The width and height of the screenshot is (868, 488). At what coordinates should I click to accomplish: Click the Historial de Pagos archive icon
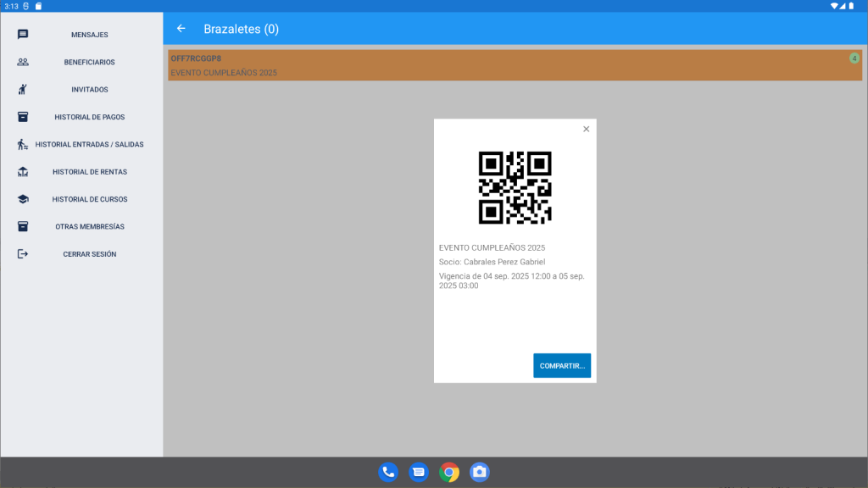[23, 117]
